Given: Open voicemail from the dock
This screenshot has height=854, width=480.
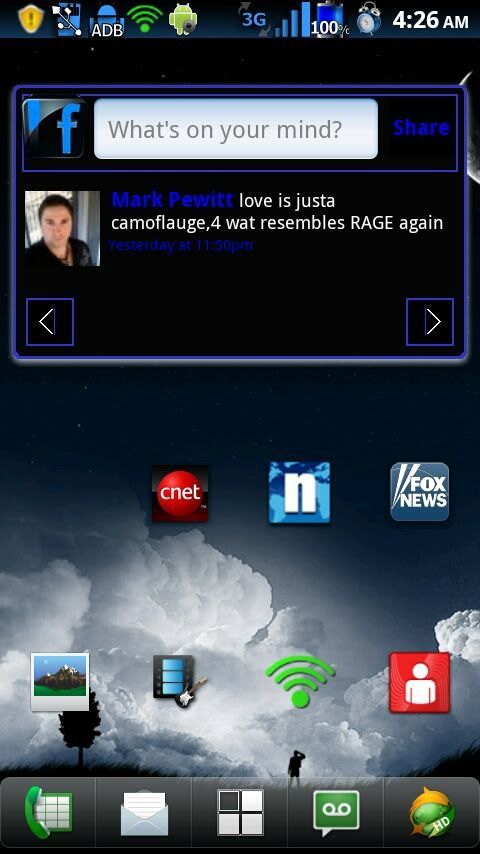Looking at the screenshot, I should click(x=336, y=813).
